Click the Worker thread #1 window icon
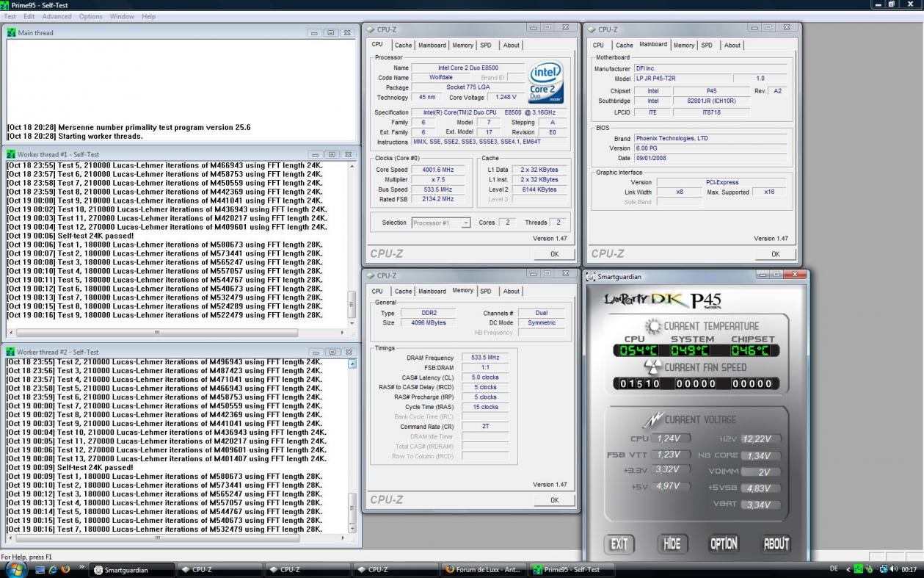Image resolution: width=924 pixels, height=578 pixels. [x=11, y=155]
